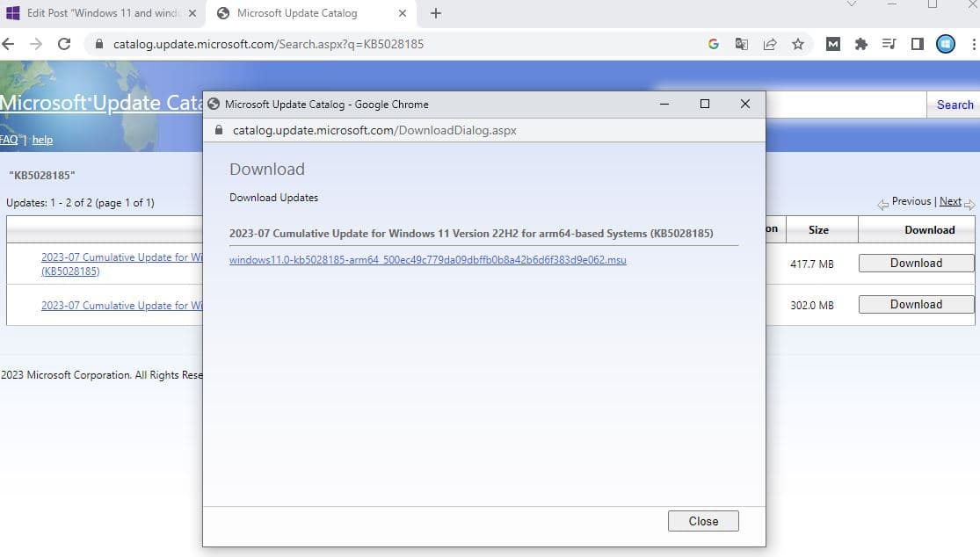Viewport: 980px width, 557px height.
Task: Bookmark this page with the star icon
Action: pos(798,44)
